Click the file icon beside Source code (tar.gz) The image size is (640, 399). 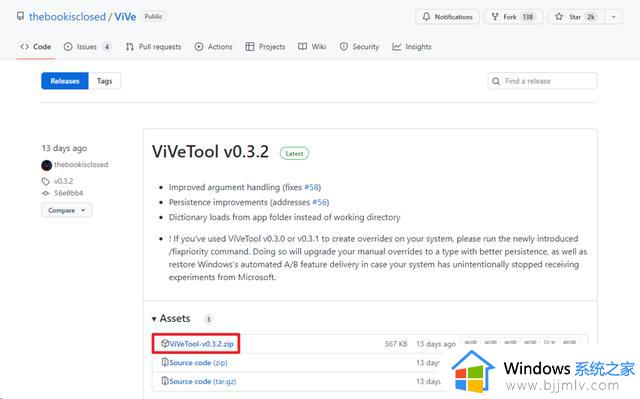pyautogui.click(x=165, y=381)
